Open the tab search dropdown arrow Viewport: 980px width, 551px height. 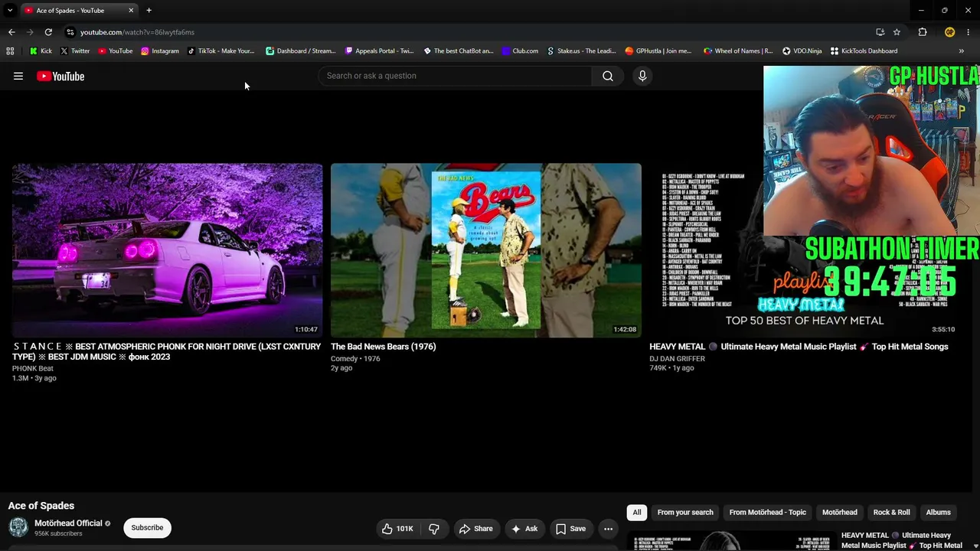10,11
